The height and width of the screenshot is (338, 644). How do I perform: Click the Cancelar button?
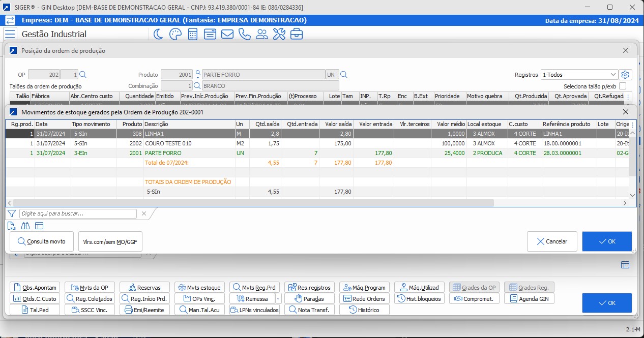[552, 241]
